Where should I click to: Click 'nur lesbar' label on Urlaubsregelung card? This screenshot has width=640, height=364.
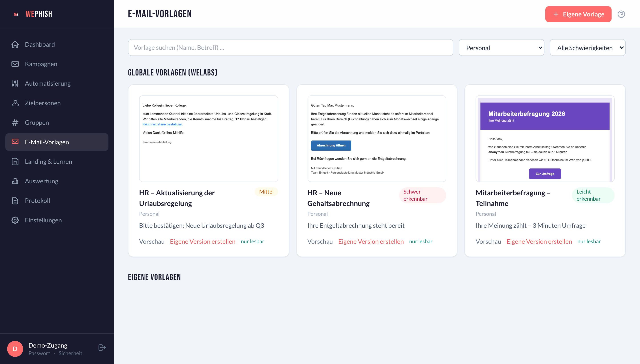(x=252, y=241)
